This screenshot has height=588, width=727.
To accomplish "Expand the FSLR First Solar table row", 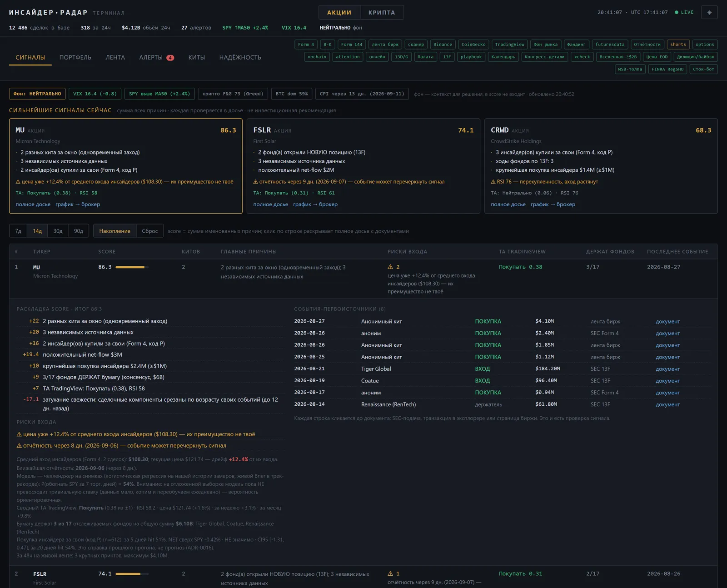I will 363,577.
